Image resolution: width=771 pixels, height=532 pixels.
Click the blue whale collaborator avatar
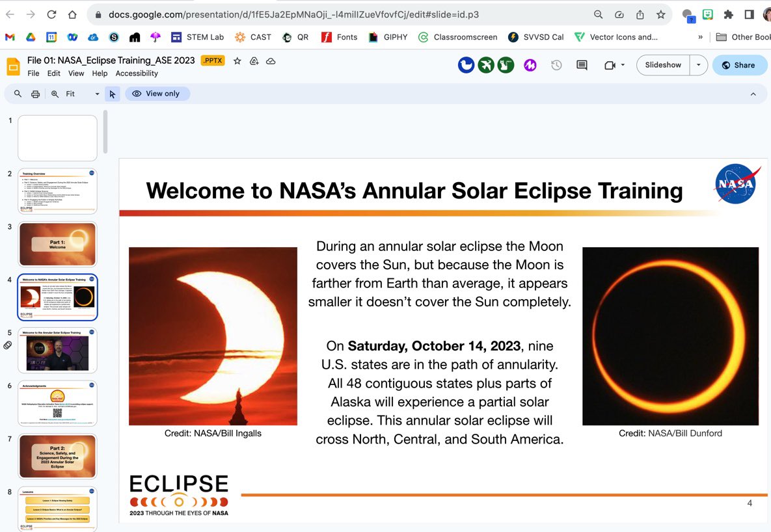466,65
